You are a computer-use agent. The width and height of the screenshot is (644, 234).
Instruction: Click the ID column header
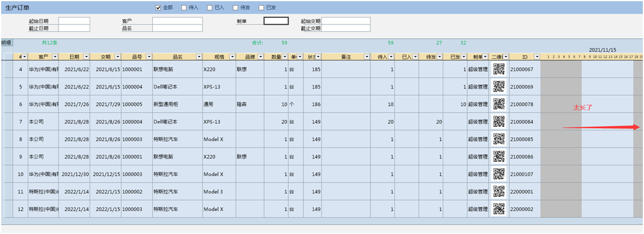[525, 57]
